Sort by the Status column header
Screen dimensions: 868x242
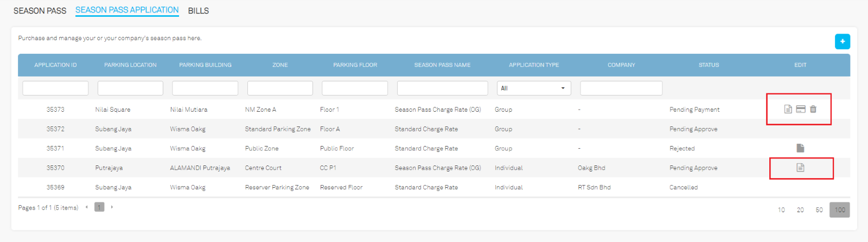pos(709,65)
